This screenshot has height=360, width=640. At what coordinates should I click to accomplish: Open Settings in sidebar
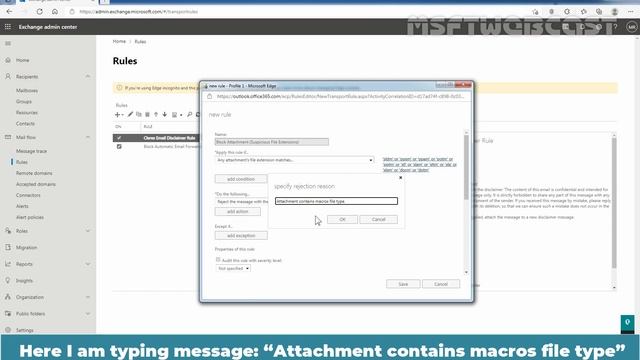[x=24, y=330]
